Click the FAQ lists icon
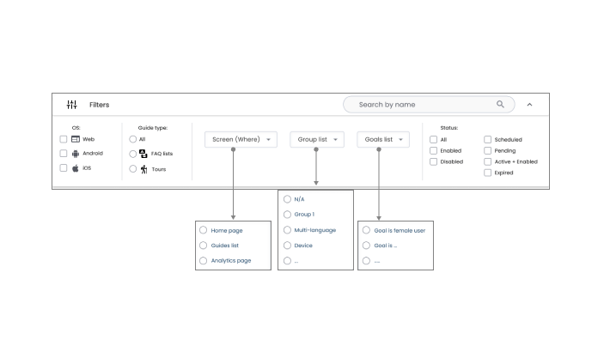This screenshot has height=364, width=604. [143, 154]
